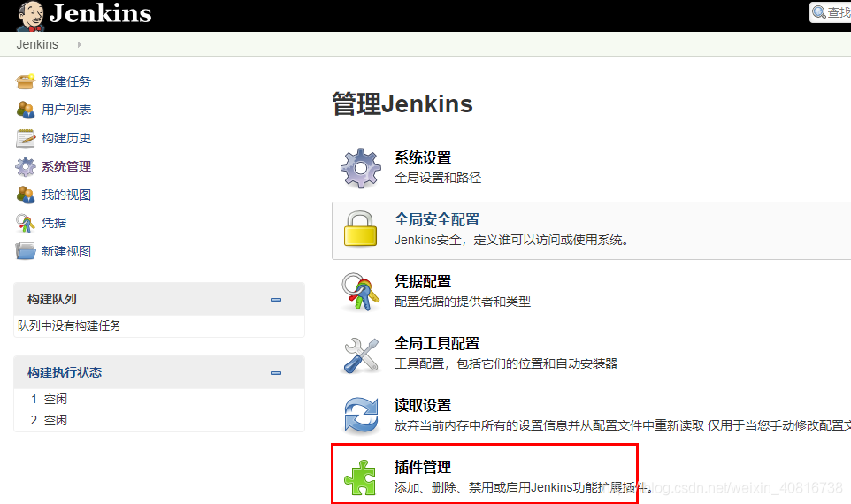851x504 pixels.
Task: Click the 新建视图 folder icon
Action: [25, 251]
